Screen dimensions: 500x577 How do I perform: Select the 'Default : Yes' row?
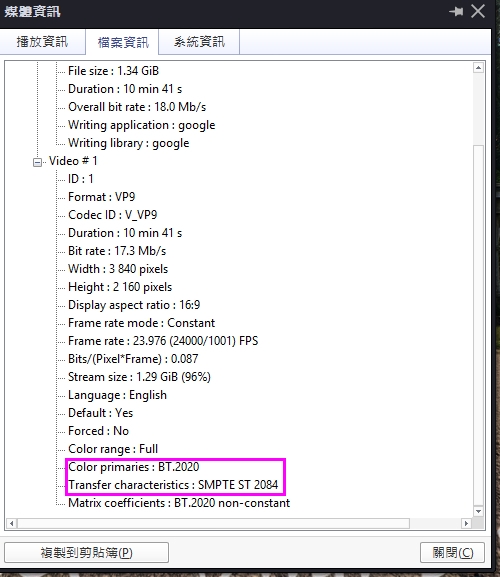[x=100, y=413]
